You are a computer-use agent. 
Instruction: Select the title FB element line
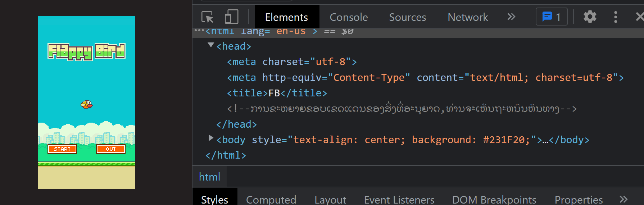click(277, 93)
